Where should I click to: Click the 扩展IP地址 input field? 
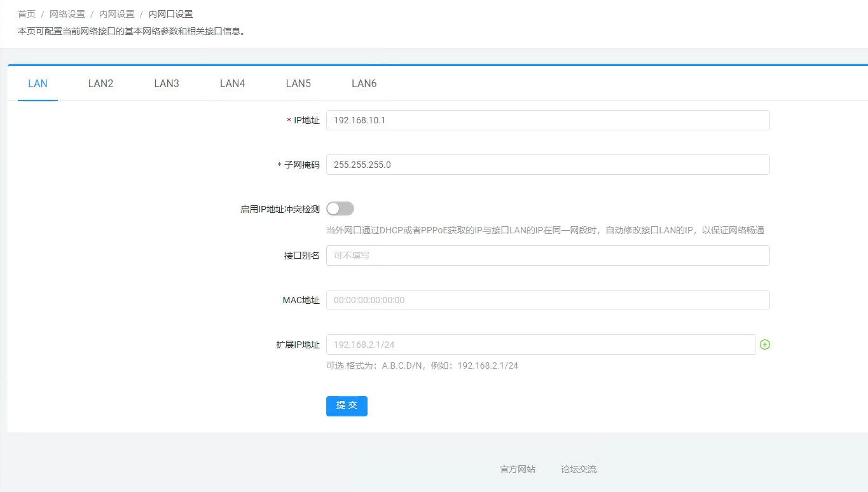541,344
